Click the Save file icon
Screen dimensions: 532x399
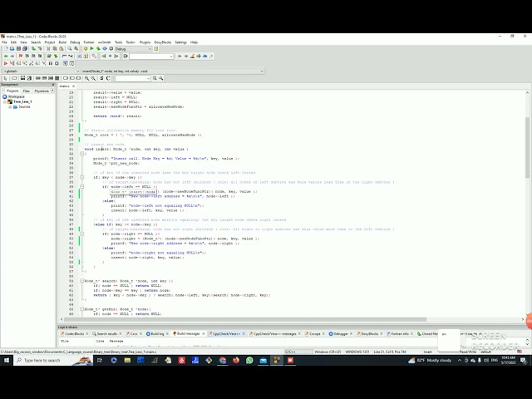coord(18,49)
